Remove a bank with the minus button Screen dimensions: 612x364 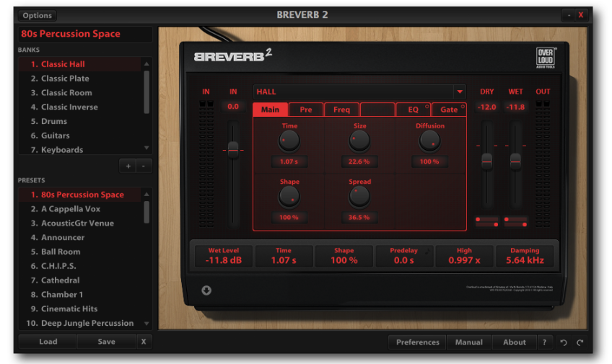[x=144, y=166]
